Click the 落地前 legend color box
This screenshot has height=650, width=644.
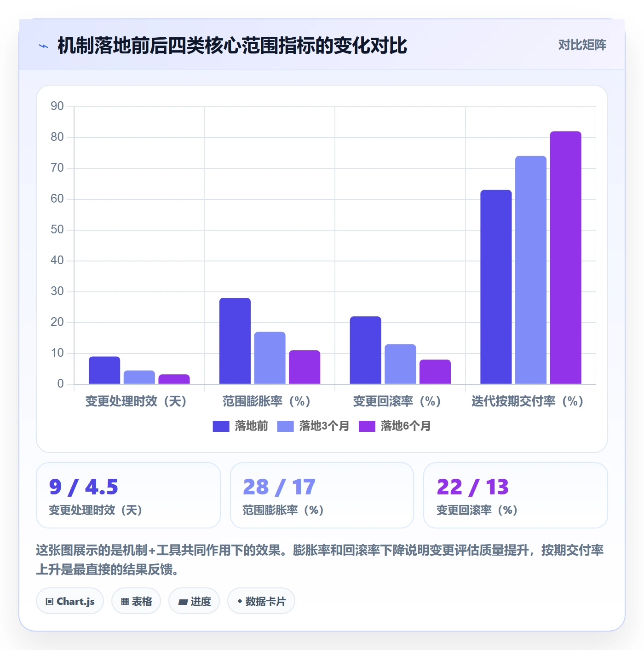pos(221,426)
